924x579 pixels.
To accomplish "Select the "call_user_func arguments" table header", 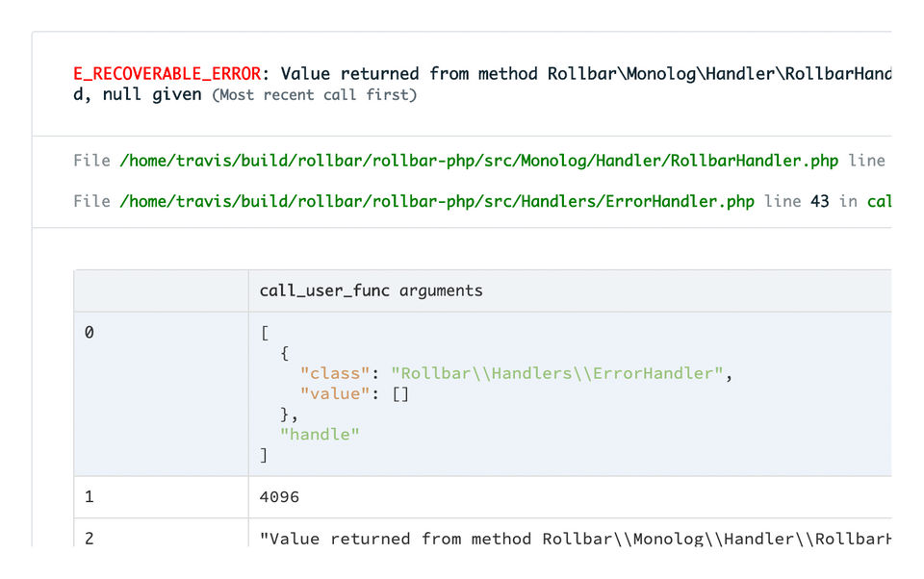I will pos(371,290).
